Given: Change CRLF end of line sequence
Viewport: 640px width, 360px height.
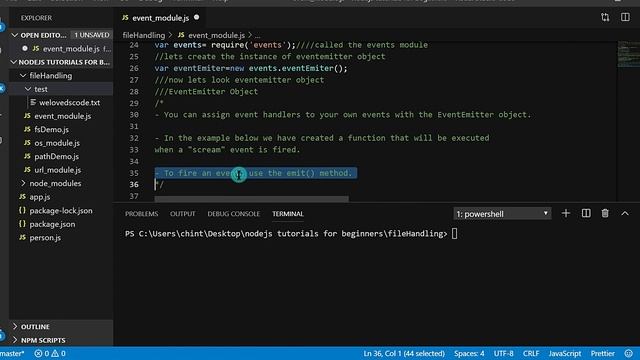Looking at the screenshot, I should (531, 353).
